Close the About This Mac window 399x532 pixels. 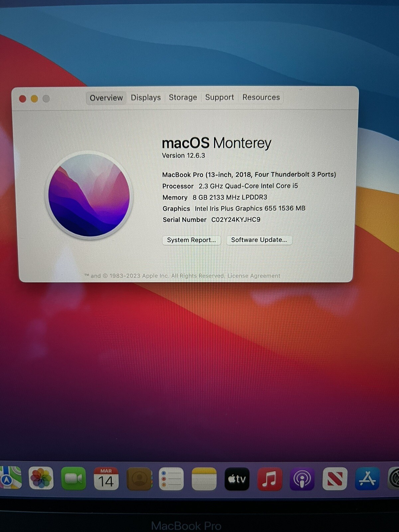click(x=23, y=99)
